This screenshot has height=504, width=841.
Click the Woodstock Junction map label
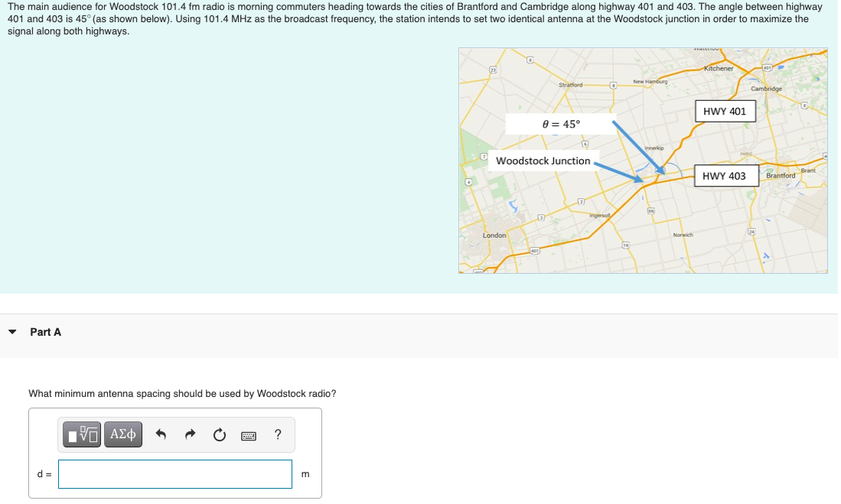543,161
